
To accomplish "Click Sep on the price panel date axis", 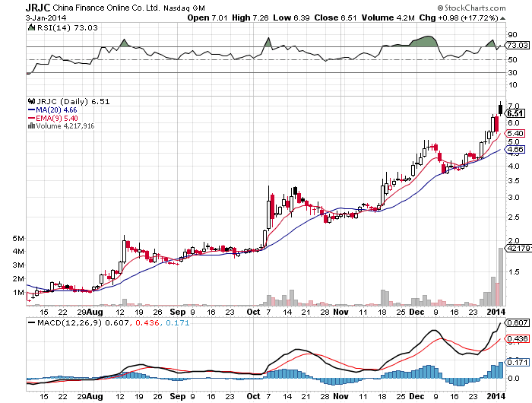I will pos(178,312).
